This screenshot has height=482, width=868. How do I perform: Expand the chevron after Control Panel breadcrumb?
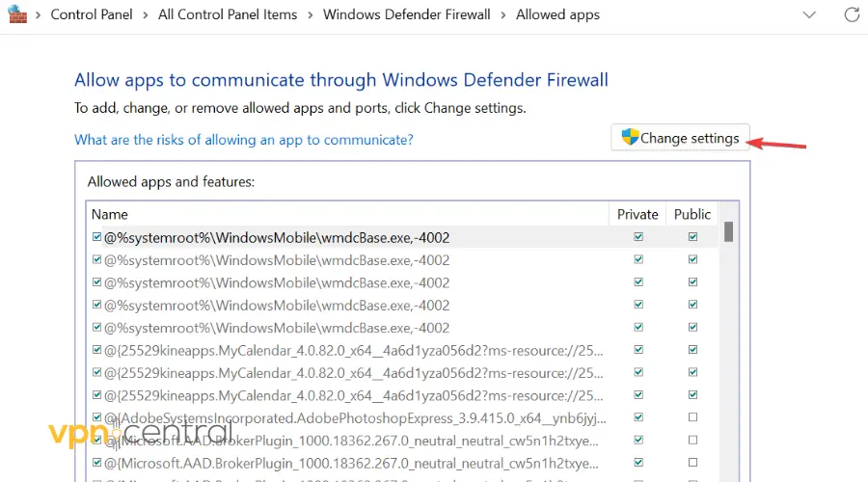click(145, 14)
